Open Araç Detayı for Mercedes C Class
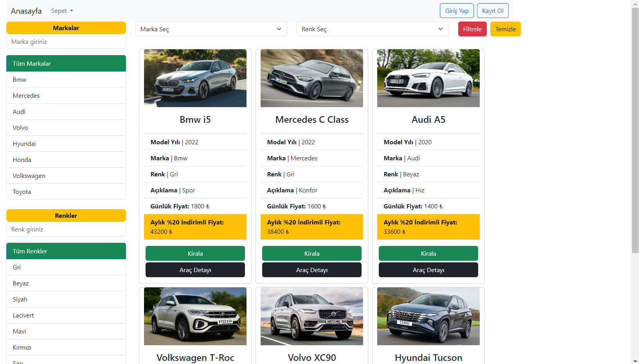Screen dimensions: 639x364 pyautogui.click(x=312, y=270)
